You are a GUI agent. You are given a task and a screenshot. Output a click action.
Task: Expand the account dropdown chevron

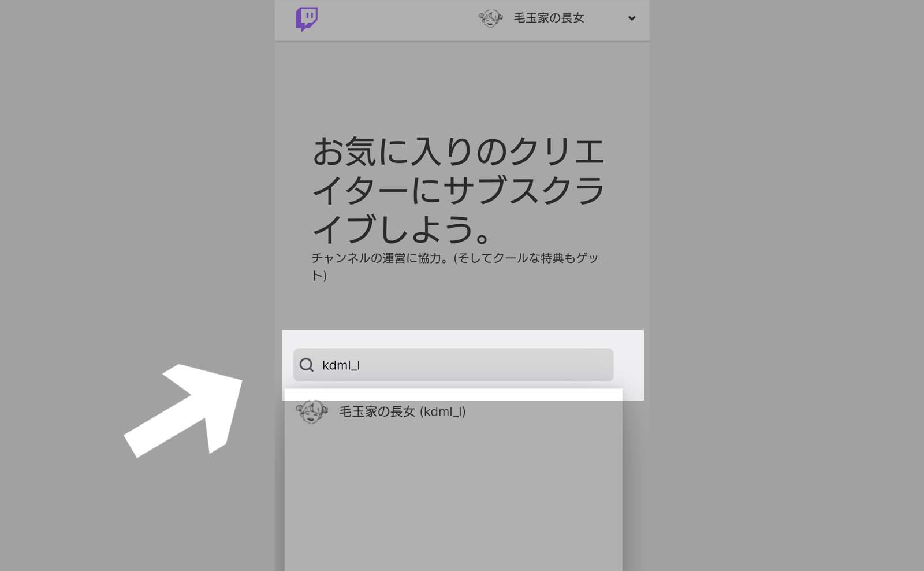(x=632, y=18)
